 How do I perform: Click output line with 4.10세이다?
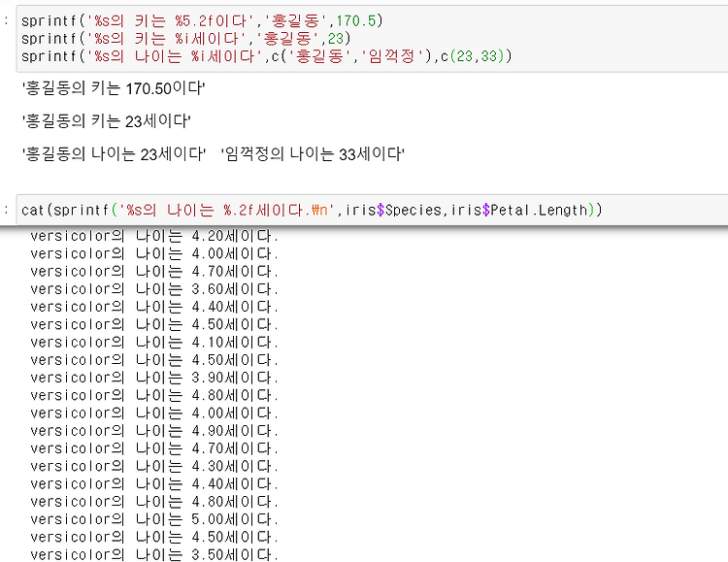click(x=154, y=343)
